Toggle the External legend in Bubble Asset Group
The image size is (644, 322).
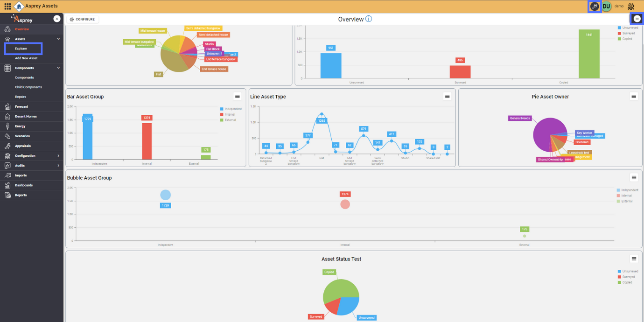pos(626,201)
